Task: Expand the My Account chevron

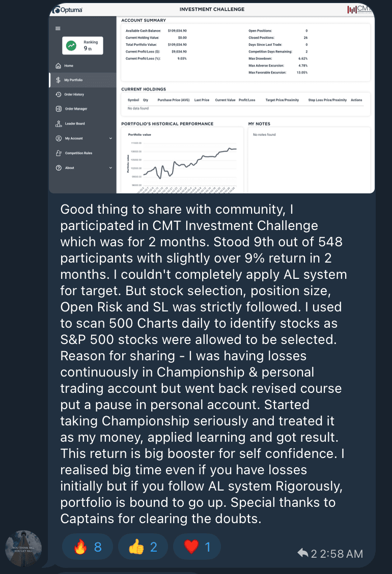Action: tap(110, 138)
